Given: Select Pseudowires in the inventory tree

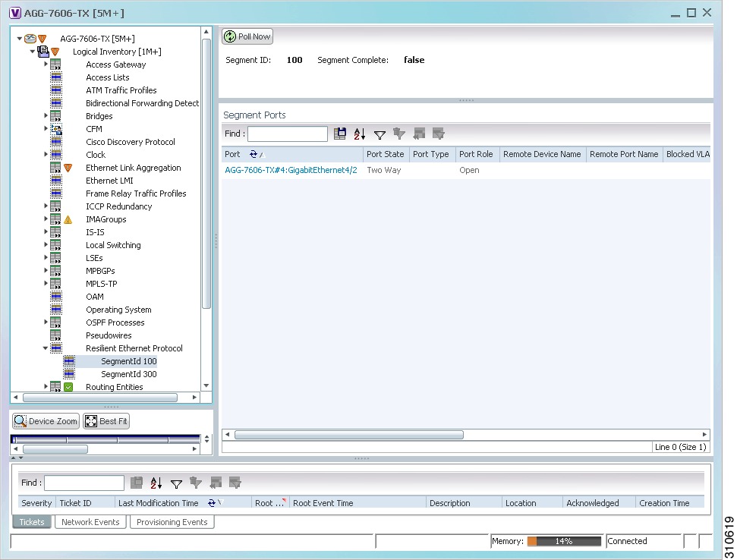Looking at the screenshot, I should 109,335.
